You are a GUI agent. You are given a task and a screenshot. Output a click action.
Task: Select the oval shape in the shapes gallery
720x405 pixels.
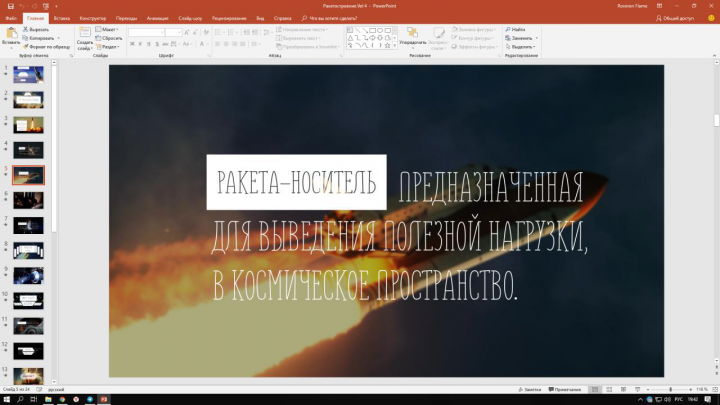380,30
